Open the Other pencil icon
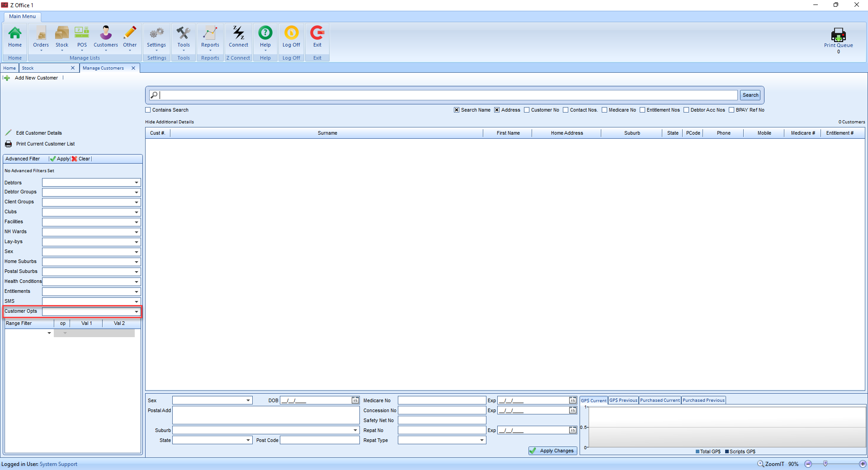 point(130,33)
